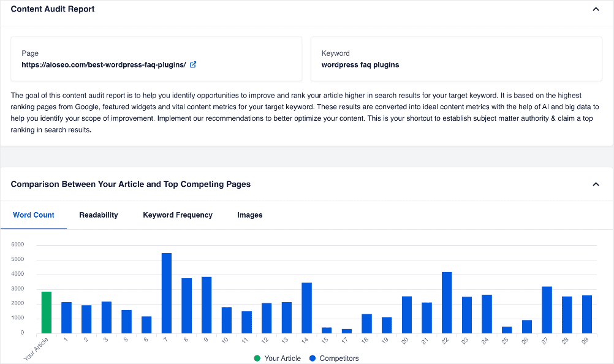Click the blue legend color dot
This screenshot has height=364, width=614.
tap(313, 358)
